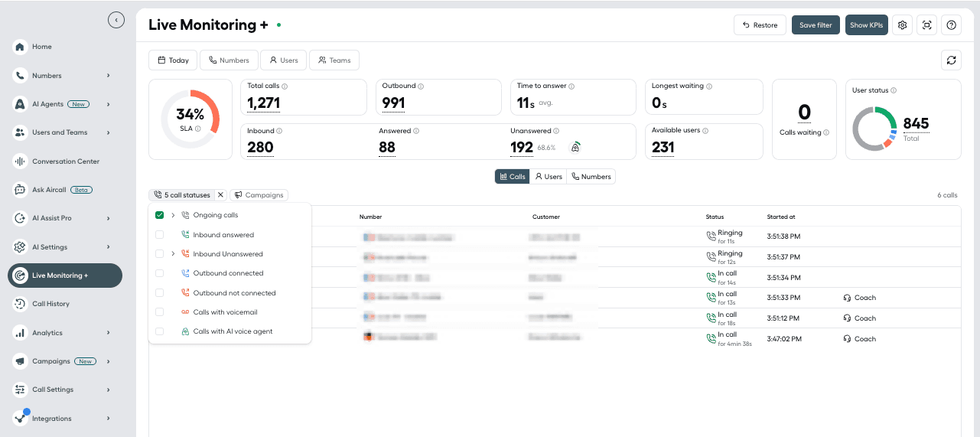Expand the AI Agents submenu chevron
This screenshot has width=980, height=437.
tap(108, 104)
